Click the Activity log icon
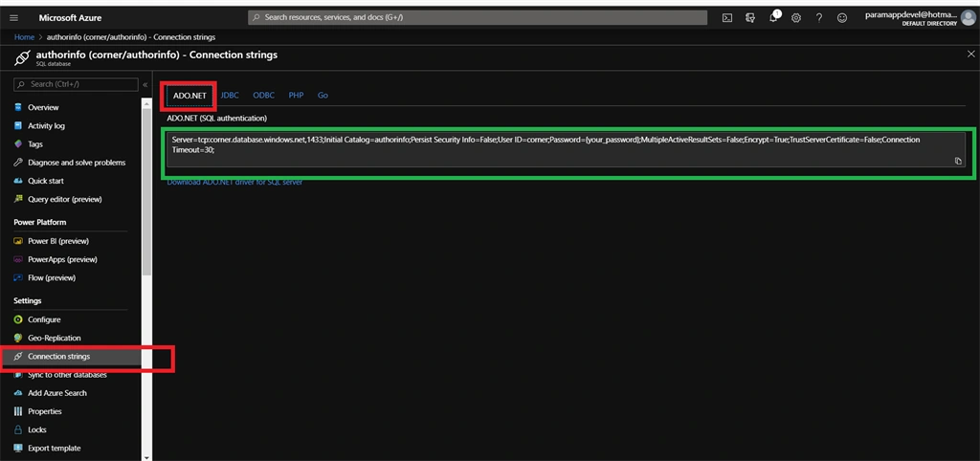This screenshot has height=461, width=980. 18,125
